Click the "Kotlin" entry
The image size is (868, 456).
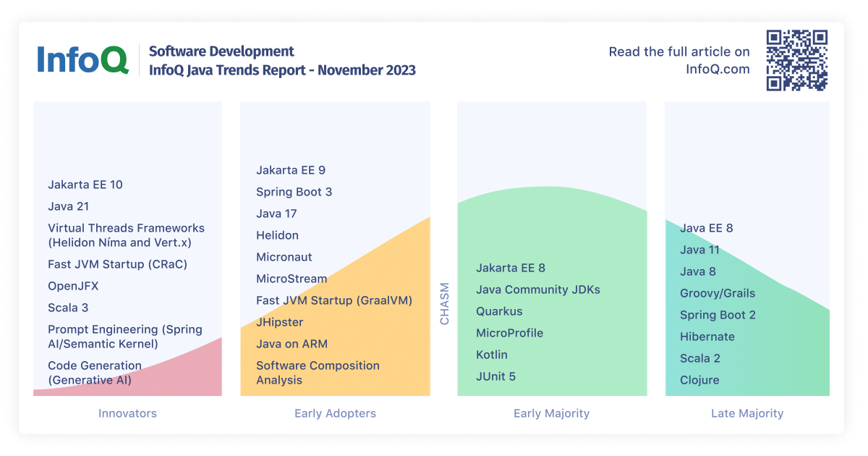(491, 355)
